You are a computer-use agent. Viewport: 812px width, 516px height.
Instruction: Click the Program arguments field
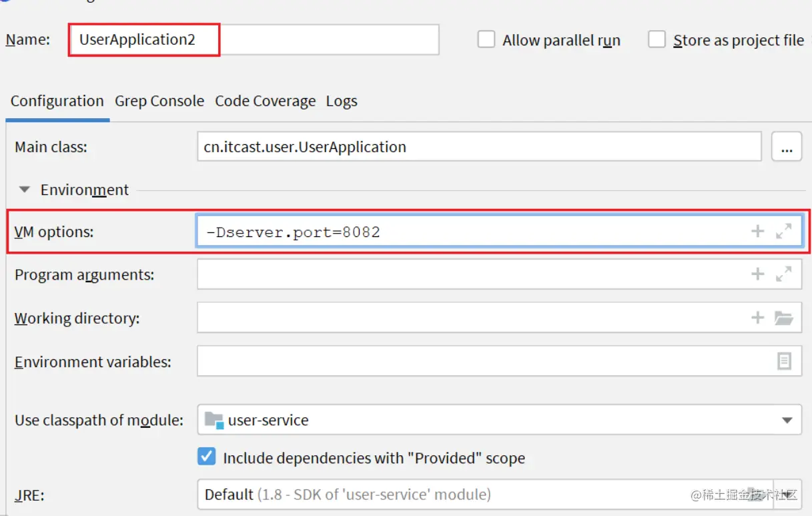pos(499,274)
